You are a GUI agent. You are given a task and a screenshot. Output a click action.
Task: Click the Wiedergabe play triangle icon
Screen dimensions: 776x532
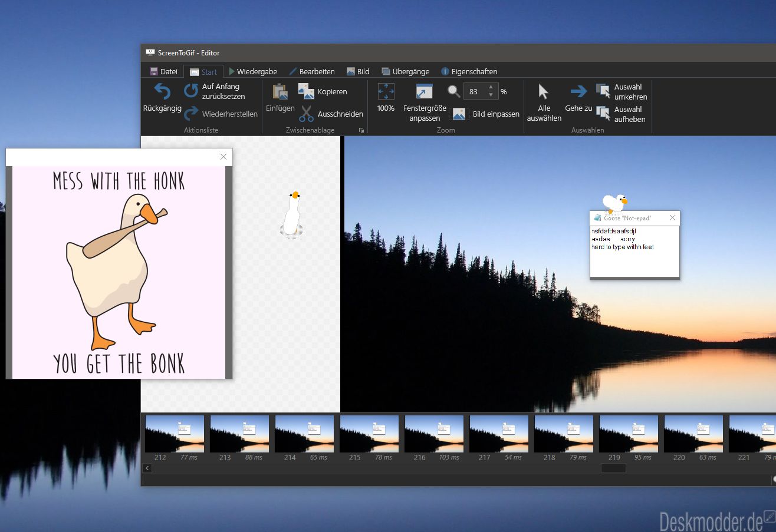click(x=232, y=71)
